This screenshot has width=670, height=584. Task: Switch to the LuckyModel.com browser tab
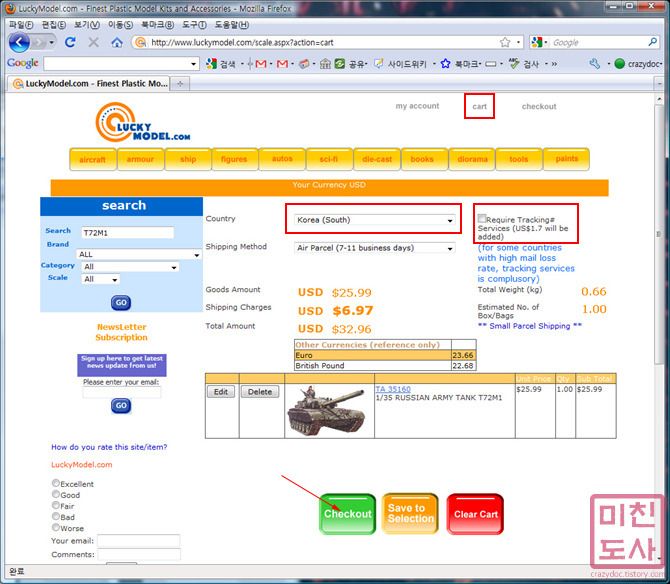pos(89,84)
